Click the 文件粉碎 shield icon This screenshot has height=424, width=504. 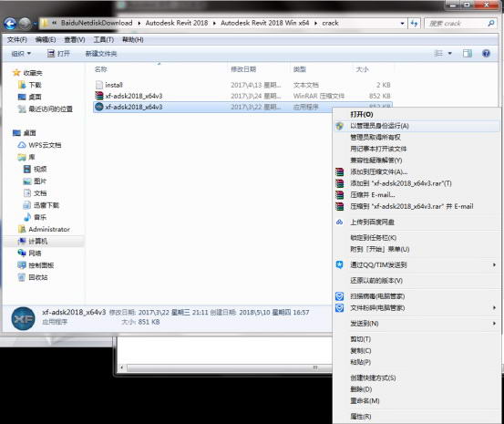(x=339, y=308)
